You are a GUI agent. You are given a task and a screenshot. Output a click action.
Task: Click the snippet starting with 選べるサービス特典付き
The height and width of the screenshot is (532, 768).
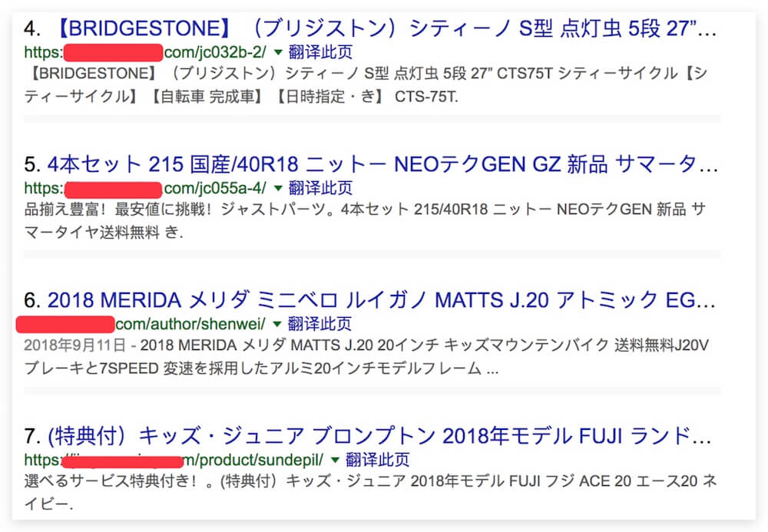[x=369, y=492]
